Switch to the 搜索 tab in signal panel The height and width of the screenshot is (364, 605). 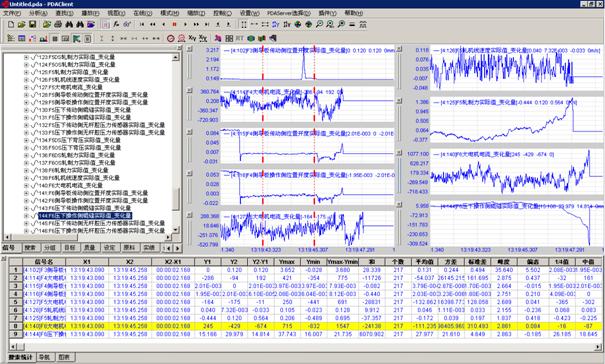coord(30,247)
